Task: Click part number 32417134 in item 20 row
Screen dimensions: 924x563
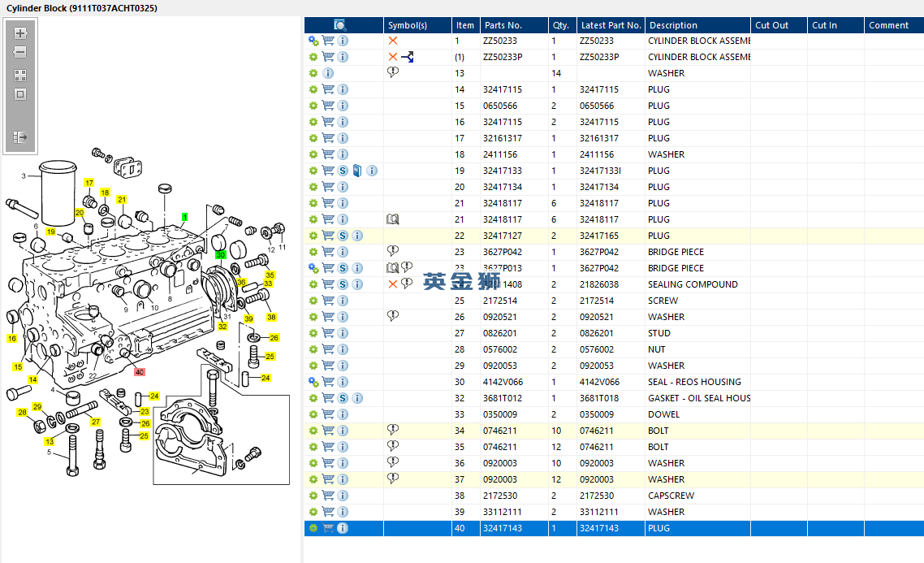Action: [x=502, y=187]
